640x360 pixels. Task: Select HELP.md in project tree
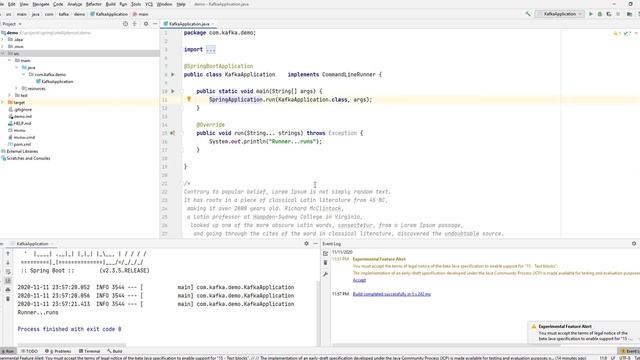click(x=19, y=123)
